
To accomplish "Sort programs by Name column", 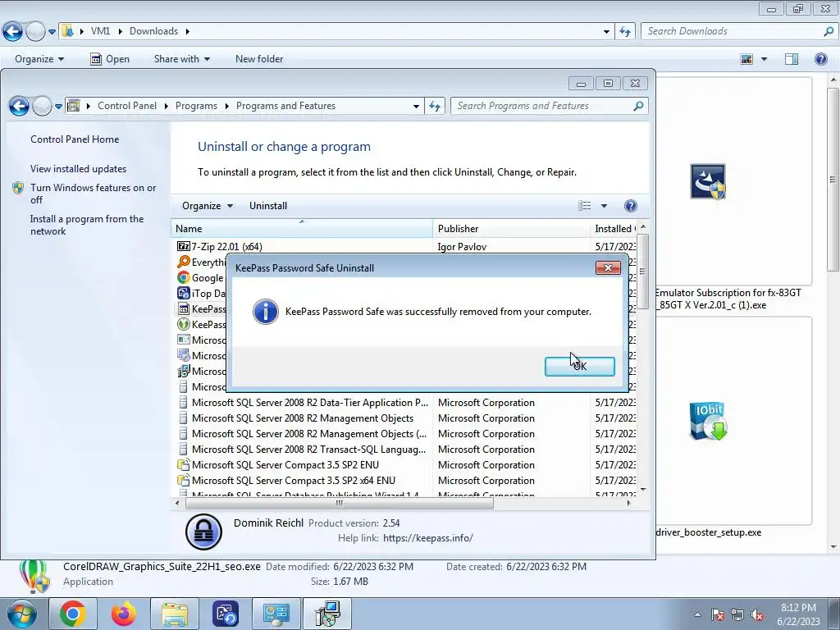I will [302, 229].
